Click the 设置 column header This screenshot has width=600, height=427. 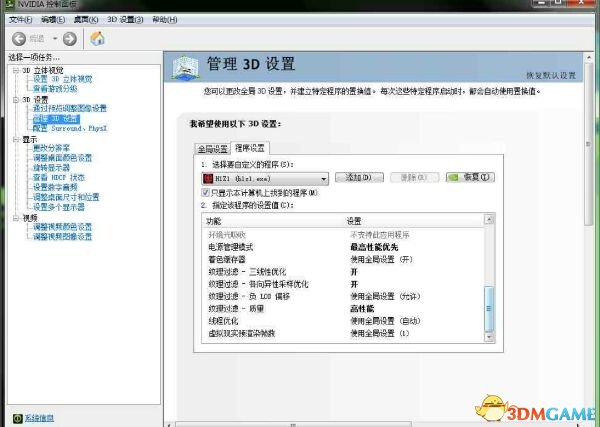414,221
